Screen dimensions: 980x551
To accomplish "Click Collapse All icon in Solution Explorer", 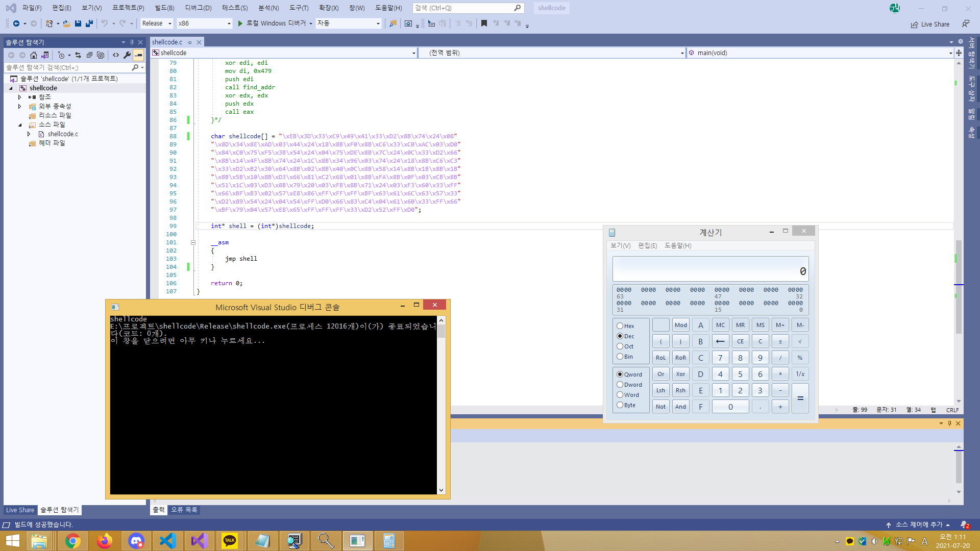I will (89, 55).
